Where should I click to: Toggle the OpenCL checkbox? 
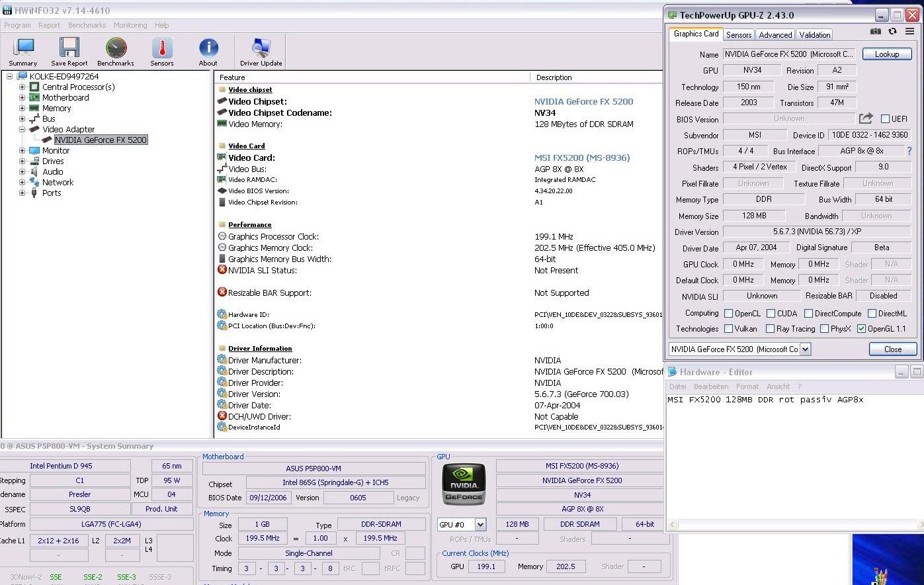click(x=728, y=314)
